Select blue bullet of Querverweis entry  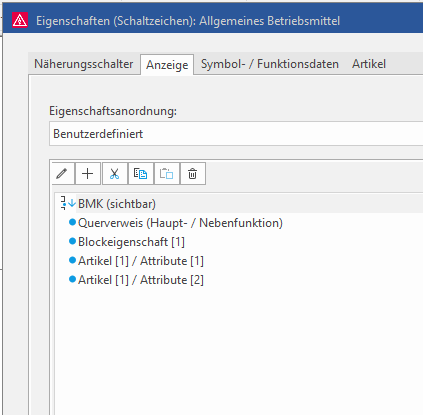tap(72, 222)
